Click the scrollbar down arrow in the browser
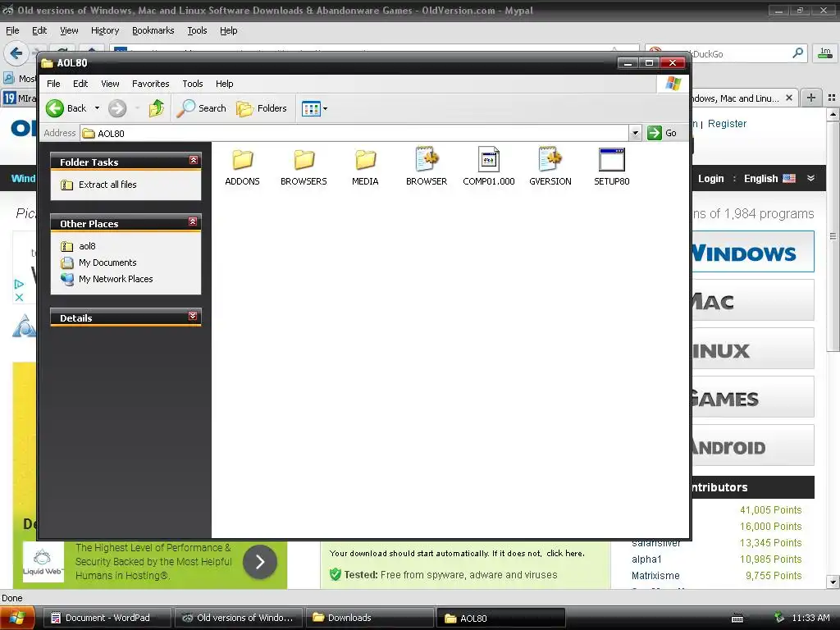Screen dimensions: 840x630 pos(833,582)
